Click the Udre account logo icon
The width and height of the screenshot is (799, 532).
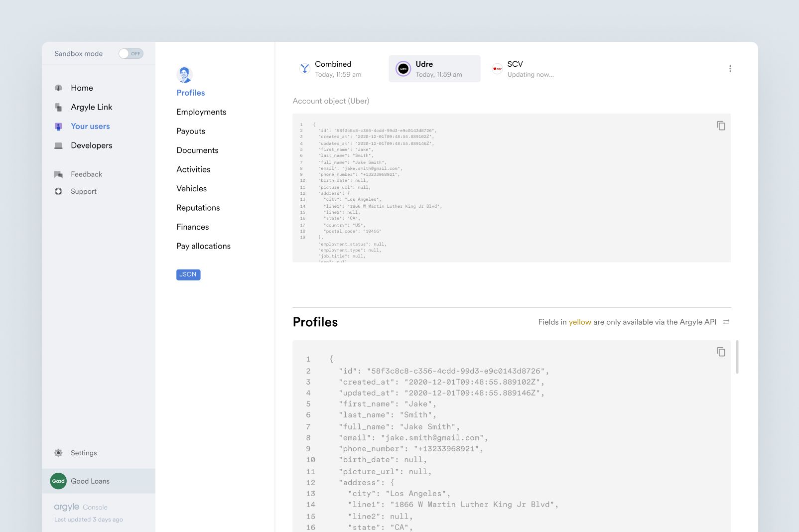point(403,69)
